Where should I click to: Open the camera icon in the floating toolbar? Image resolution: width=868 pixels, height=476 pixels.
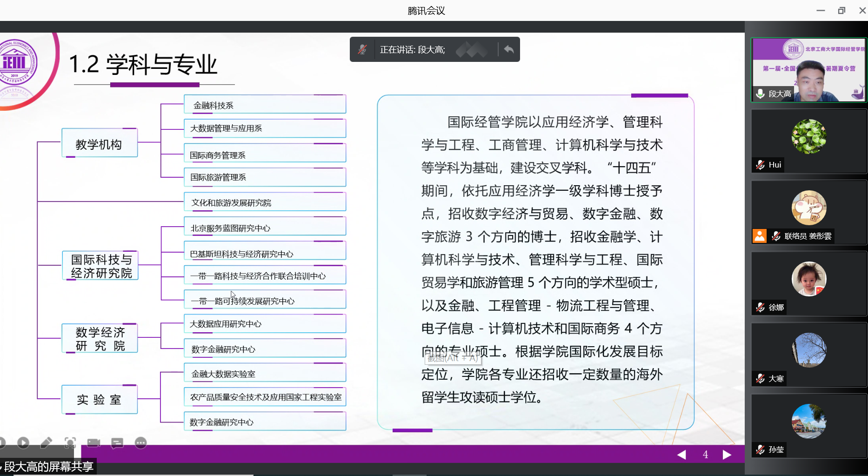(94, 442)
